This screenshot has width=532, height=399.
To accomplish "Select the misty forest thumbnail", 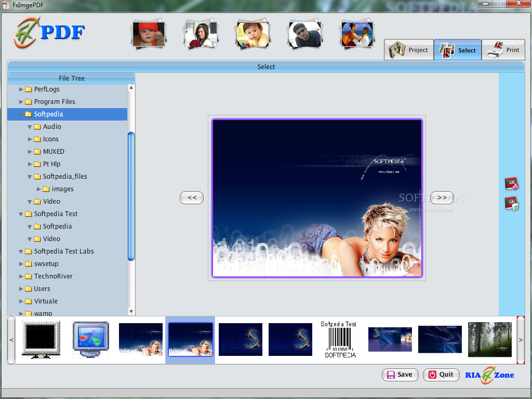I will 489,340.
